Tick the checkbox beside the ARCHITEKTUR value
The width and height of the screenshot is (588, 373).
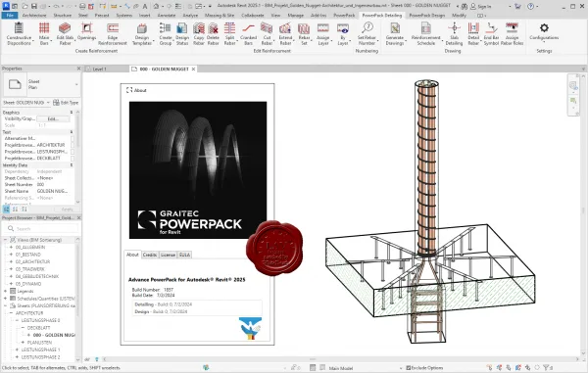click(72, 145)
